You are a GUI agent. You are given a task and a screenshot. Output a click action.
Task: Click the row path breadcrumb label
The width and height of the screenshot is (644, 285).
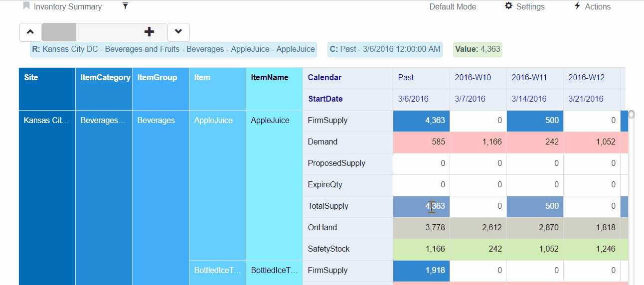click(x=173, y=49)
